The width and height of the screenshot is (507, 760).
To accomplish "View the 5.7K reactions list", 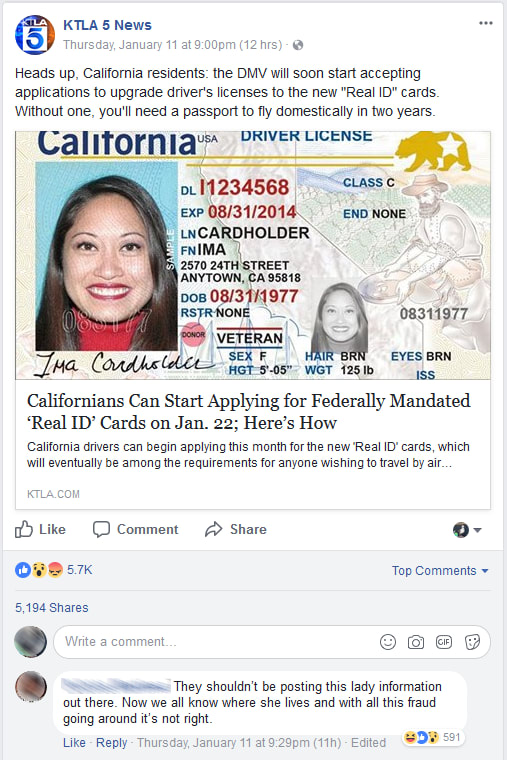I will (54, 570).
